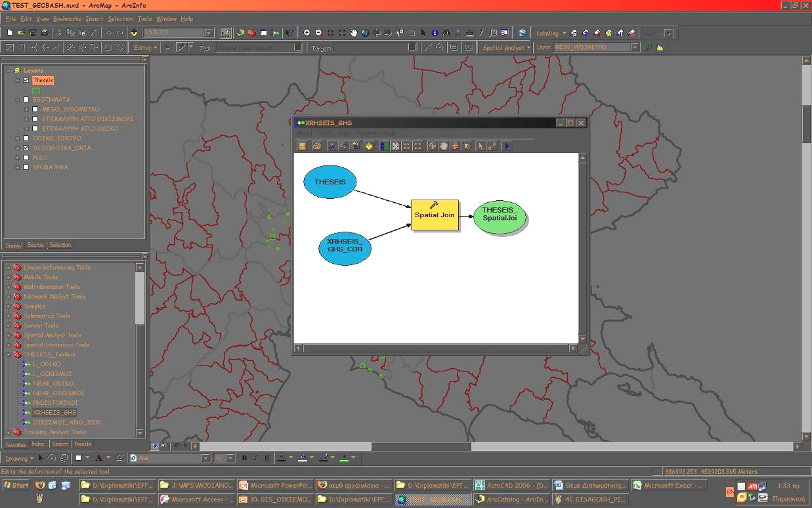
Task: Uncheck the DIOIKHTIKA_ORIA layer checkbox
Action: click(26, 148)
